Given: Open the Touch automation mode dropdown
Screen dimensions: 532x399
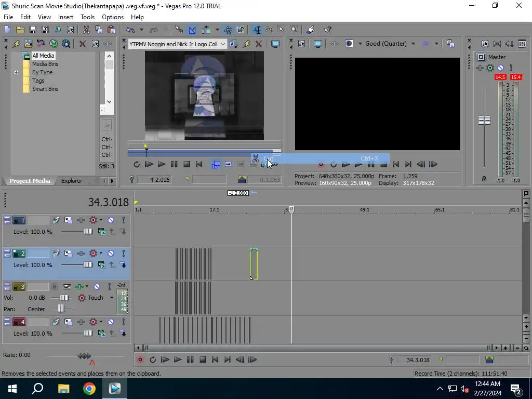Looking at the screenshot, I should [111, 298].
